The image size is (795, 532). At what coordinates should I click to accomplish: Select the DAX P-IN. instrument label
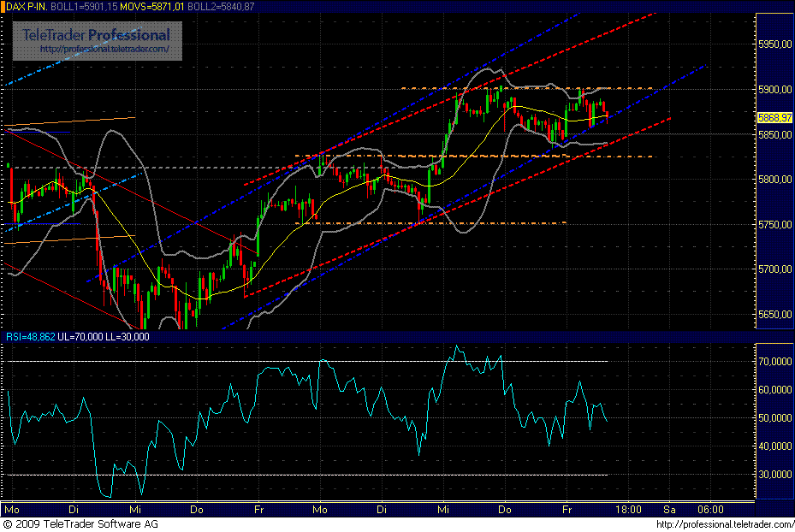27,6
